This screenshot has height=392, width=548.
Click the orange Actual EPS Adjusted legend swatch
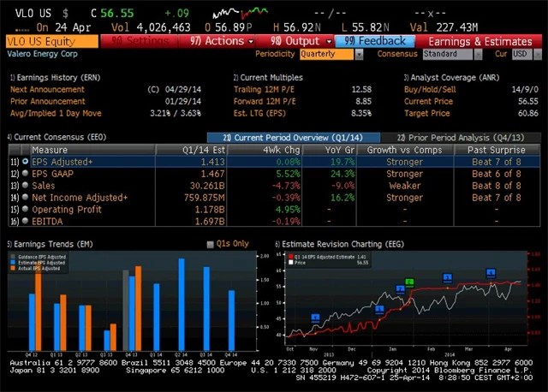[15, 270]
